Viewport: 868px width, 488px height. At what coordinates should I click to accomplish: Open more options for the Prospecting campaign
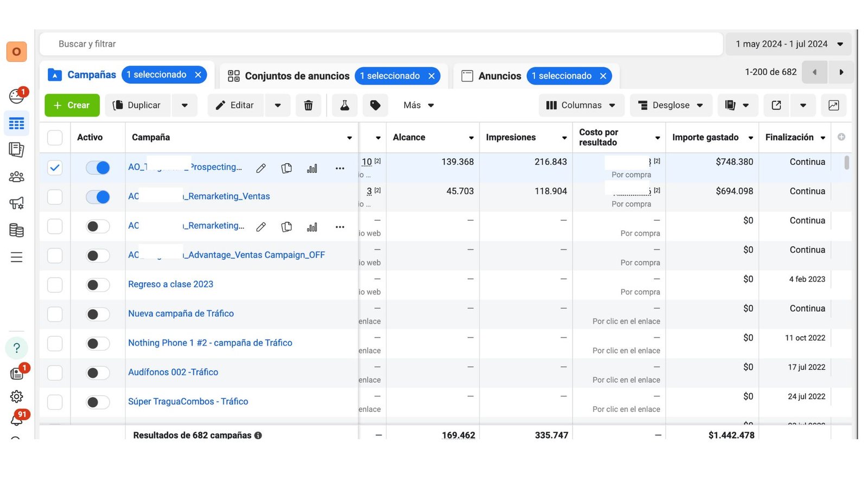(340, 168)
